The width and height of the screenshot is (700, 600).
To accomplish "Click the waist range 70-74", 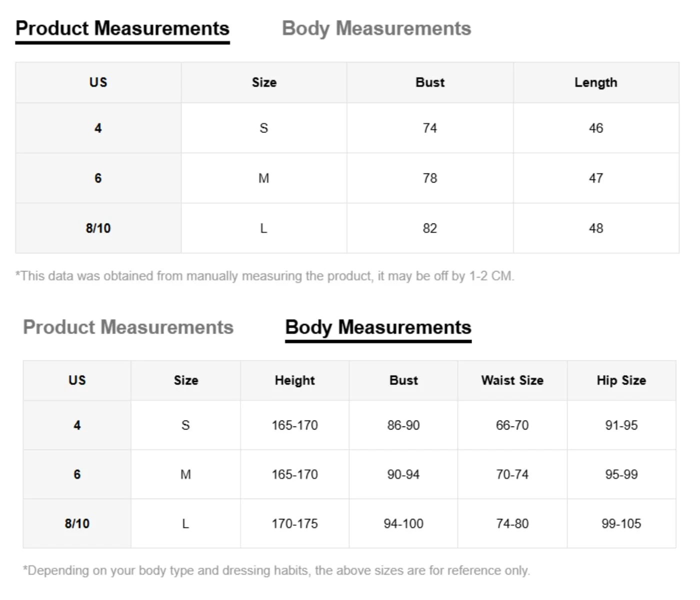I will pos(512,474).
